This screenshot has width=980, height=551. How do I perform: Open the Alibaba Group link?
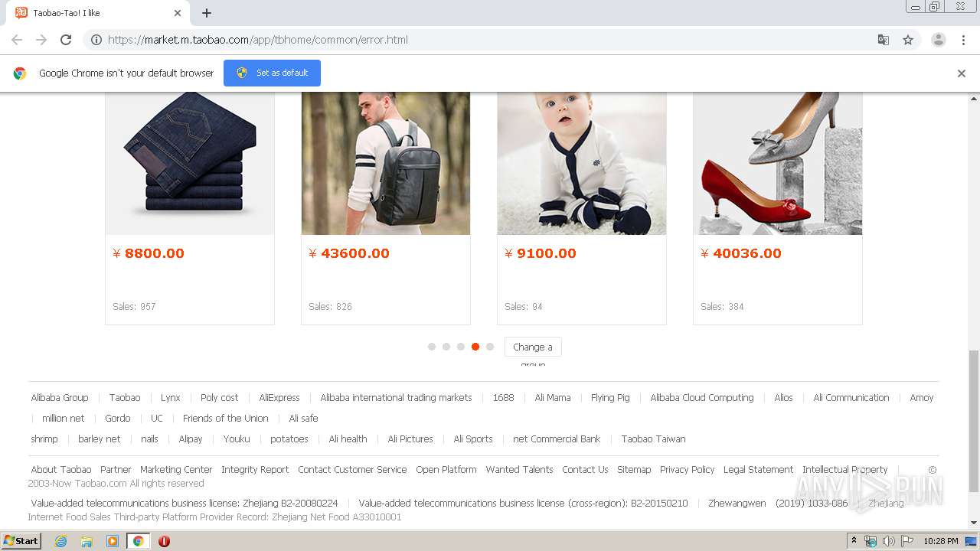point(60,398)
